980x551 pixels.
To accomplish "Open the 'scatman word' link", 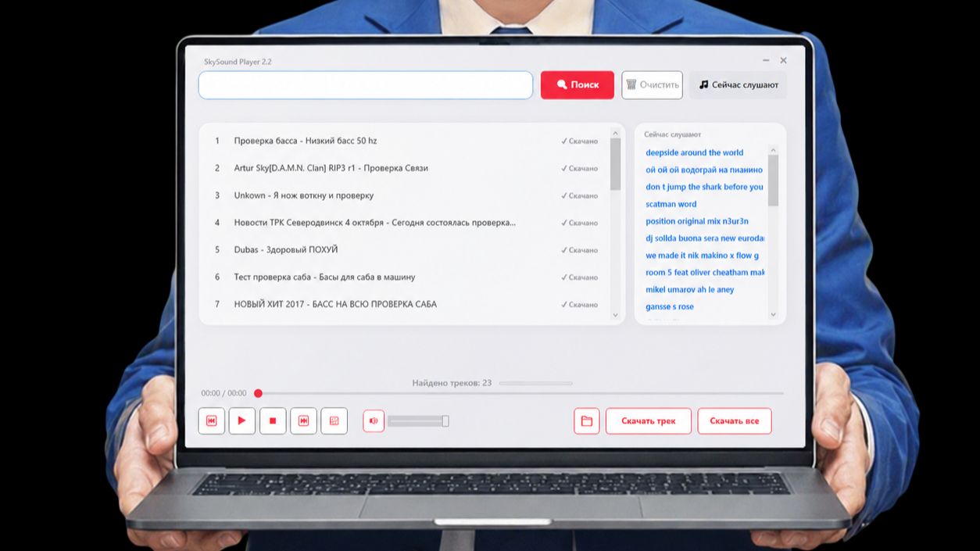I will click(x=671, y=204).
